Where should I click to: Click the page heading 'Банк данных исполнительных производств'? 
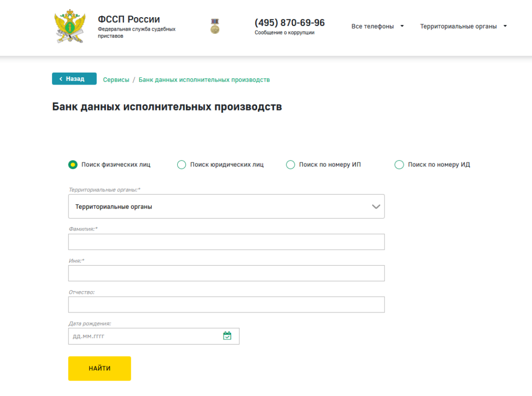click(x=167, y=107)
